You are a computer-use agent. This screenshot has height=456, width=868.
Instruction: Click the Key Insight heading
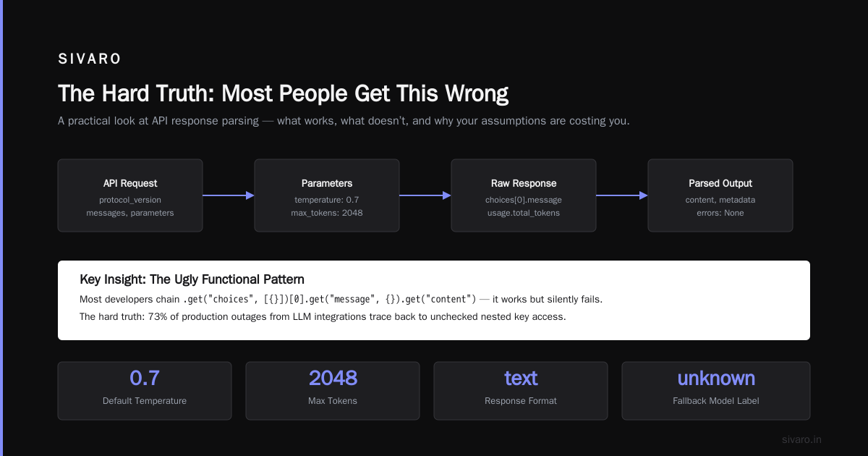click(x=192, y=279)
